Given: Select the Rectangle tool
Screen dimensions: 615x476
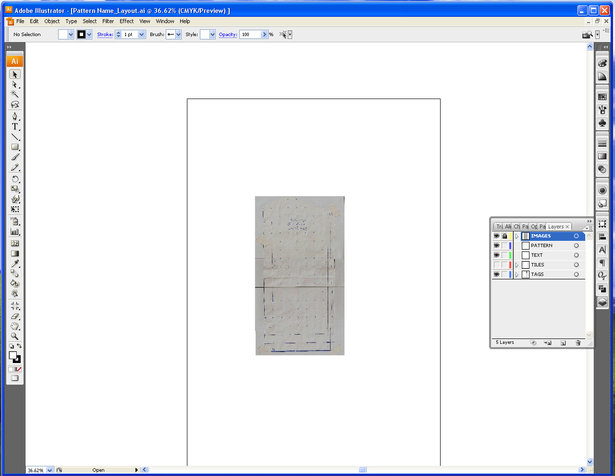Looking at the screenshot, I should pyautogui.click(x=15, y=147).
